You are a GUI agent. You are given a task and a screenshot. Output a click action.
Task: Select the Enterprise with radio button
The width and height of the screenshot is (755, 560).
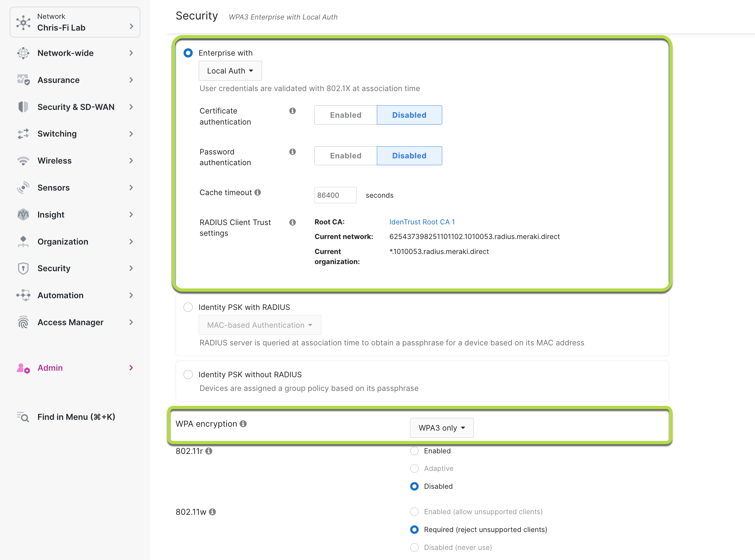[x=188, y=53]
